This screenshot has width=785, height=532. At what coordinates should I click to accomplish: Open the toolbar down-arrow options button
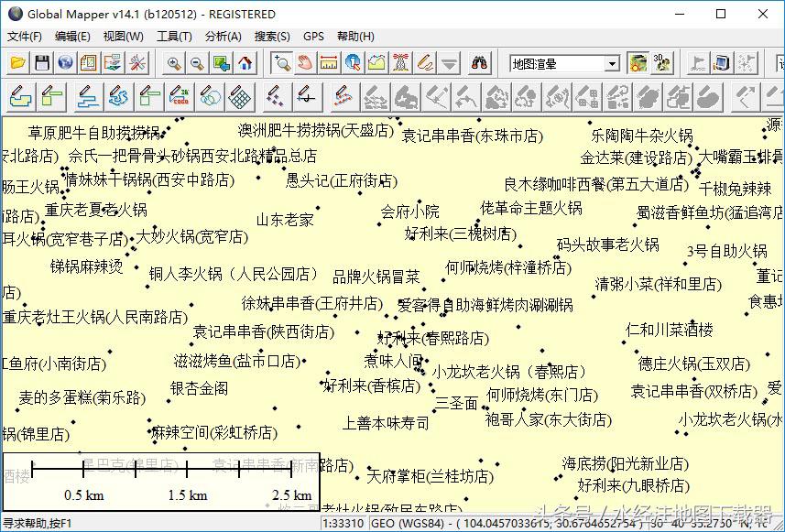click(449, 63)
